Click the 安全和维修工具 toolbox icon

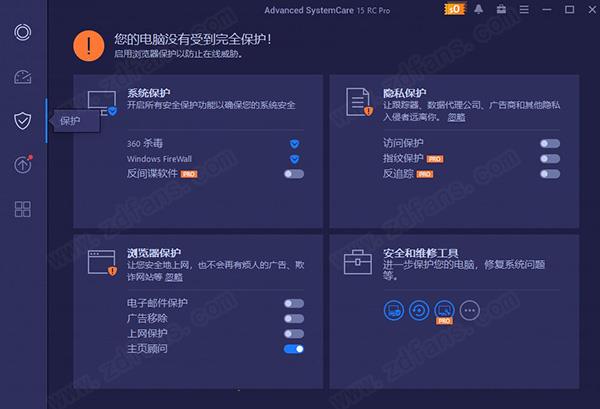pyautogui.click(x=358, y=262)
